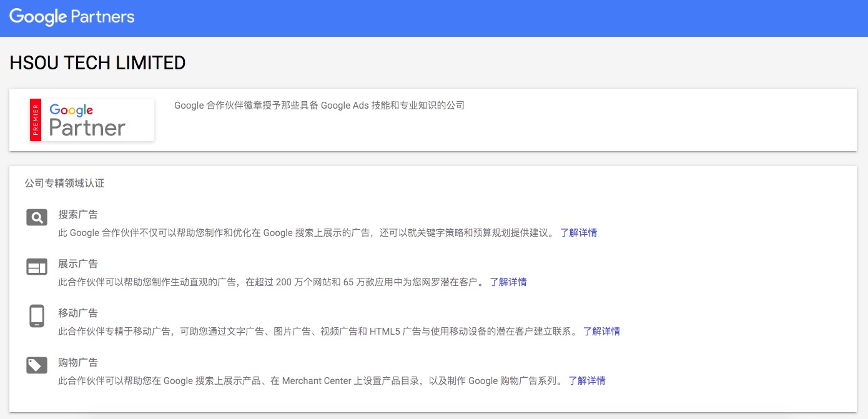Click the Google Partners logo in header

[x=72, y=17]
